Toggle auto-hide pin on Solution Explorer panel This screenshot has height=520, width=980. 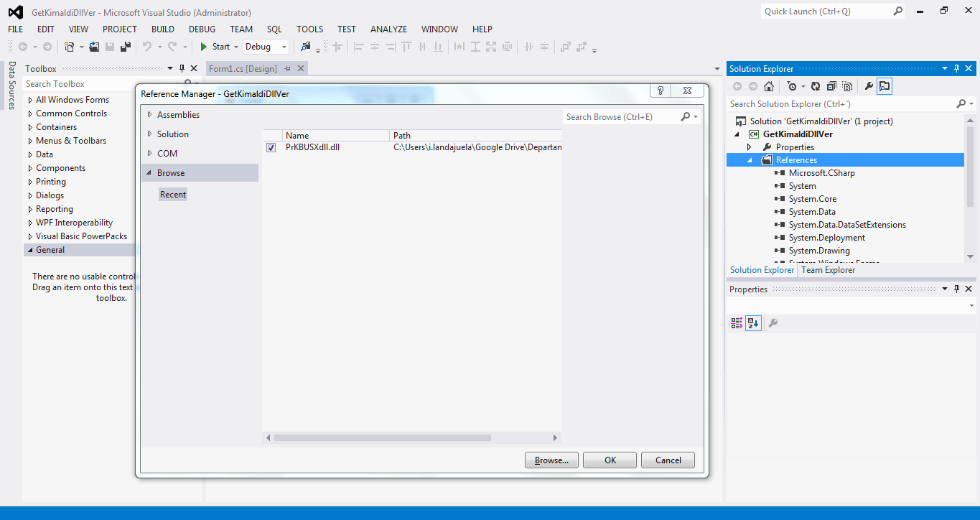point(956,68)
